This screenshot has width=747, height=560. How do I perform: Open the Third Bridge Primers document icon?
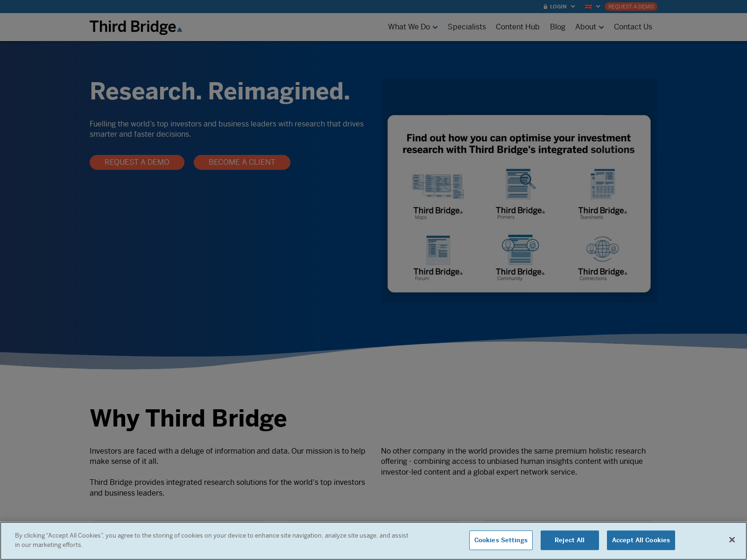click(520, 184)
